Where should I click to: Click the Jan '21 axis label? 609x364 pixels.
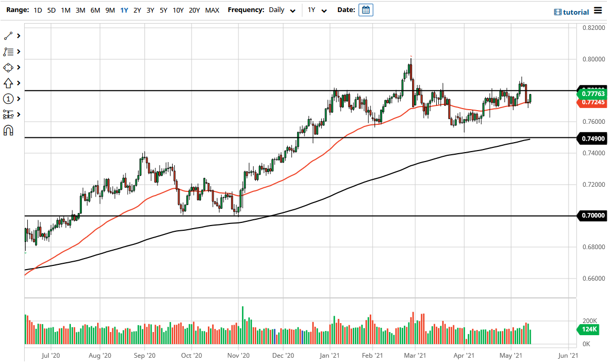click(x=329, y=356)
